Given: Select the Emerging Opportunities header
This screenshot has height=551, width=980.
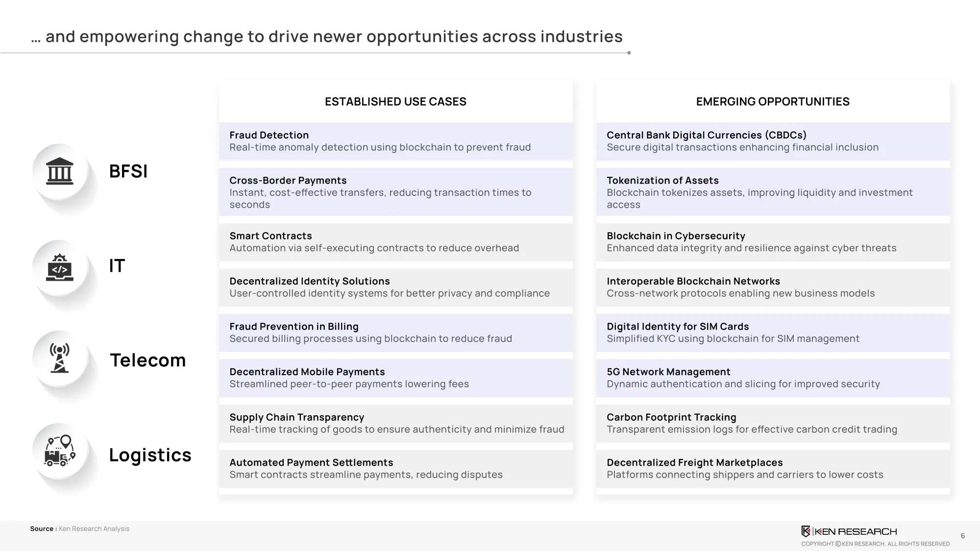Looking at the screenshot, I should click(773, 101).
